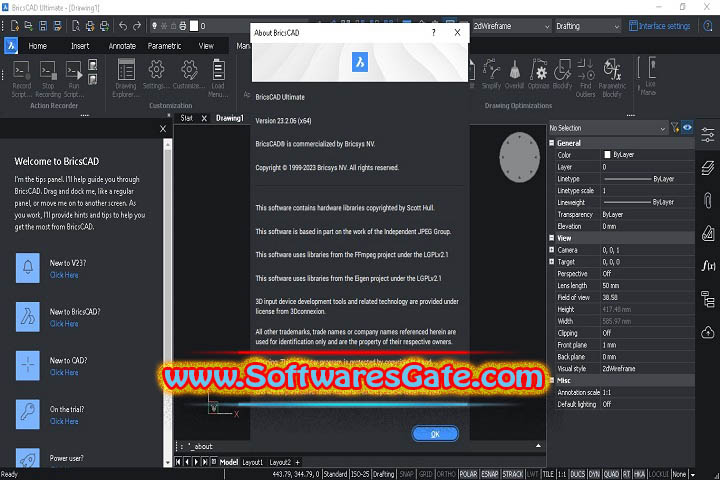720x480 pixels.
Task: Toggle the properties eye visibility button
Action: coord(687,128)
